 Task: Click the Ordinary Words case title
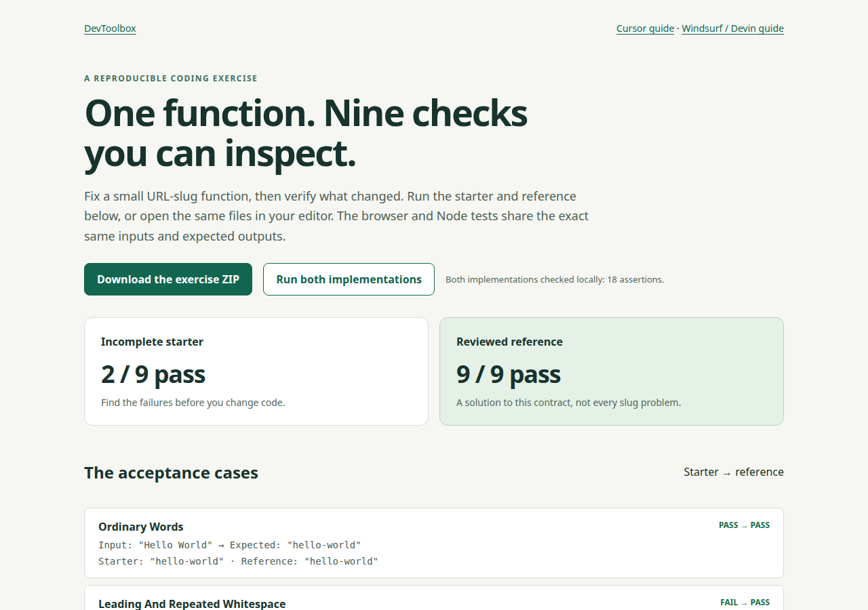point(141,527)
